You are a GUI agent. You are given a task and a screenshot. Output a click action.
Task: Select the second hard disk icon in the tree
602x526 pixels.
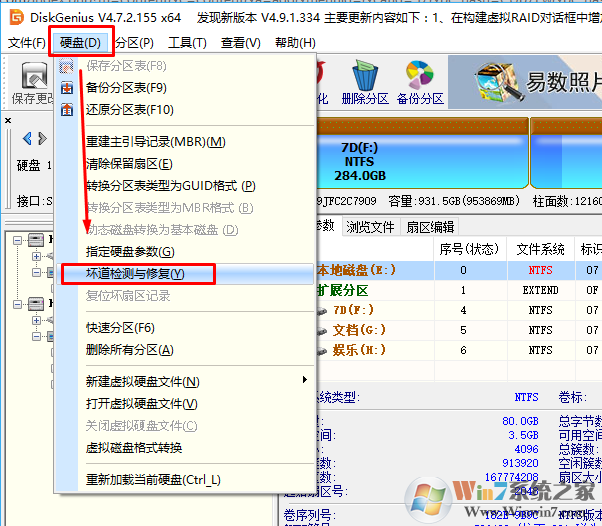(36, 305)
